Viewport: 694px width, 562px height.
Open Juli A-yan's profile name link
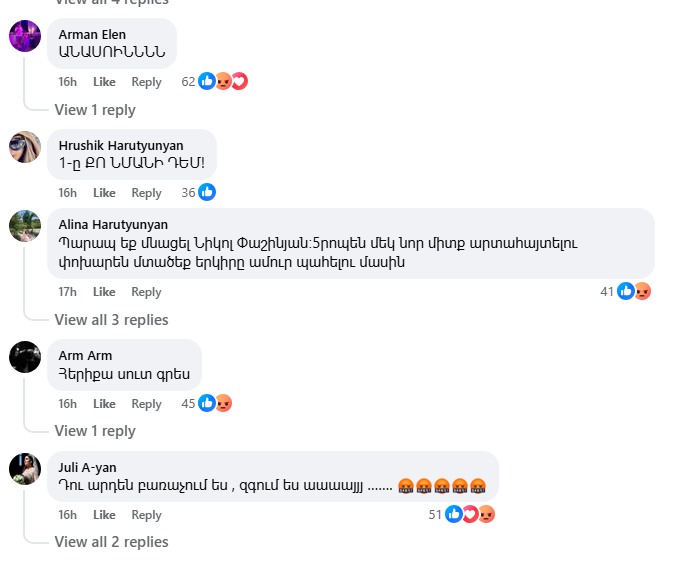(x=86, y=465)
